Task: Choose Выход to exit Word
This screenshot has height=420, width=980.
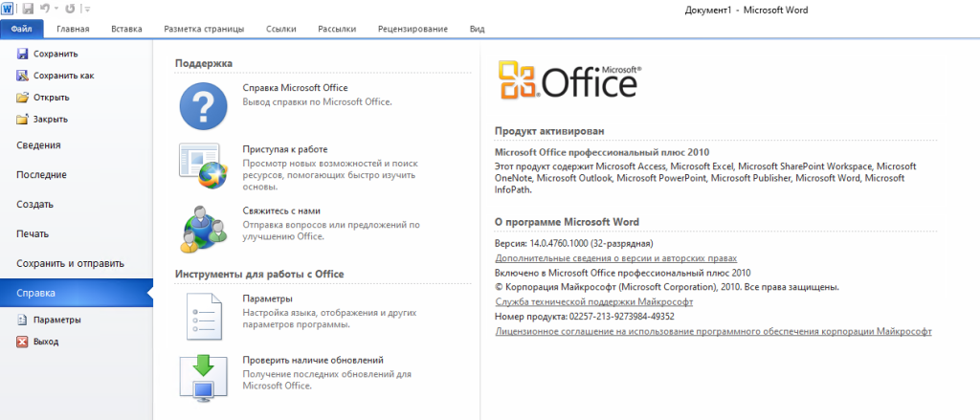Action: 46,342
